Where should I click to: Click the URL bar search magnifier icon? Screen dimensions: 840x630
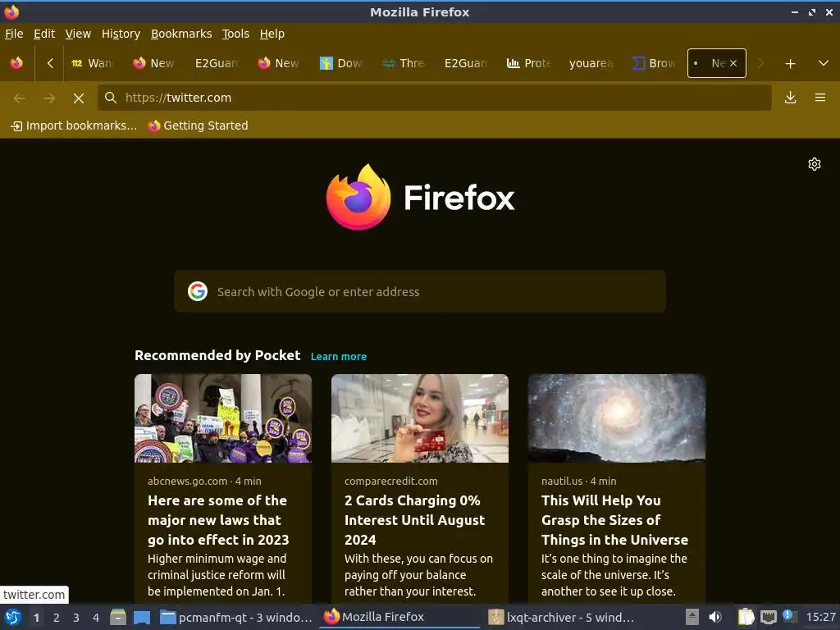[111, 98]
